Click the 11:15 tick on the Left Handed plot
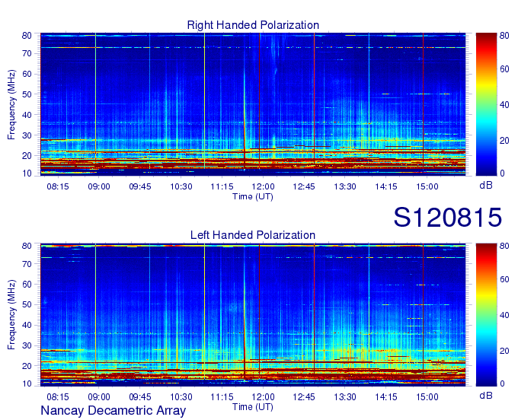Image resolution: width=518 pixels, height=420 pixels. click(x=222, y=397)
